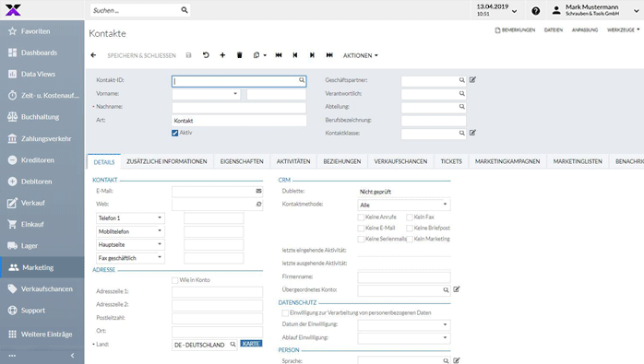Jump to last record icon
The image size is (644, 364).
[329, 55]
